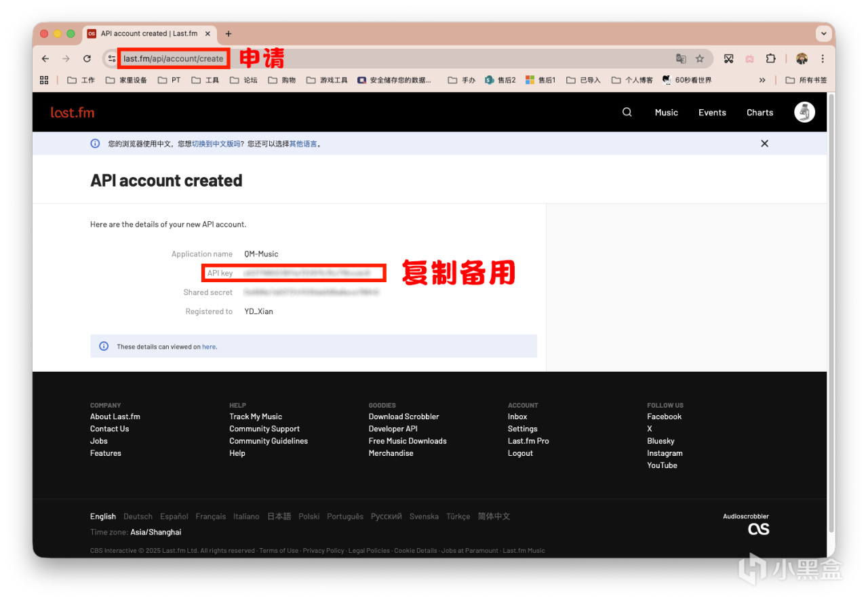Open Track My Music footer link
Image resolution: width=868 pixels, height=601 pixels.
point(256,416)
